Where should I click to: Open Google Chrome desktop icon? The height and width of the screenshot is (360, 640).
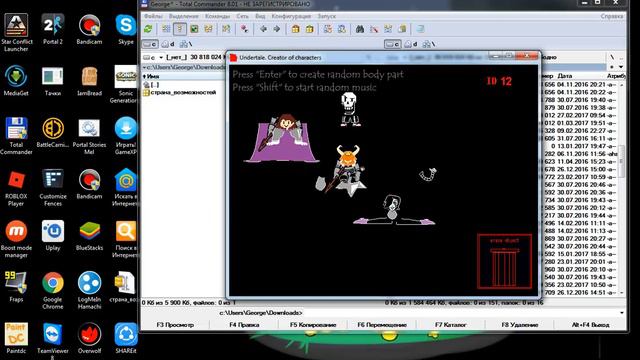tap(53, 291)
